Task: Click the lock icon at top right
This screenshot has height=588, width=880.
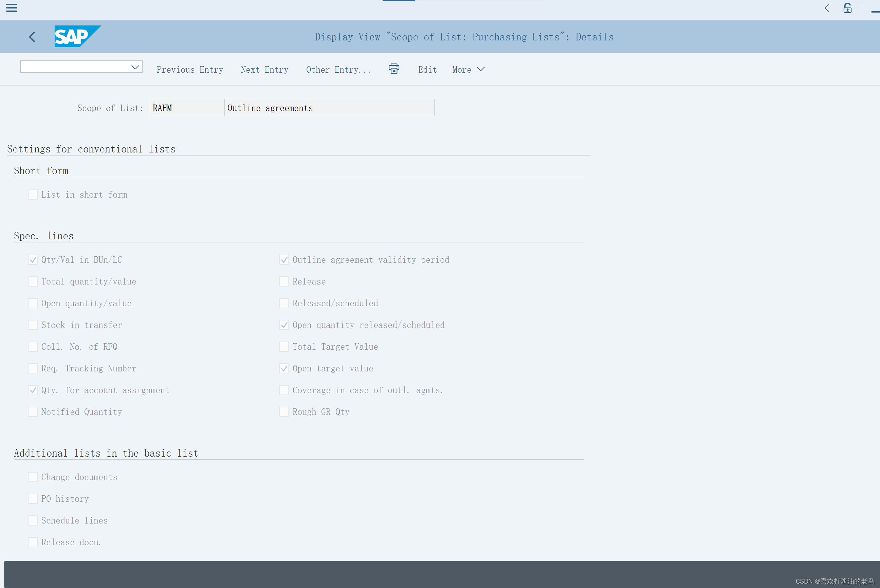Action: 847,8
